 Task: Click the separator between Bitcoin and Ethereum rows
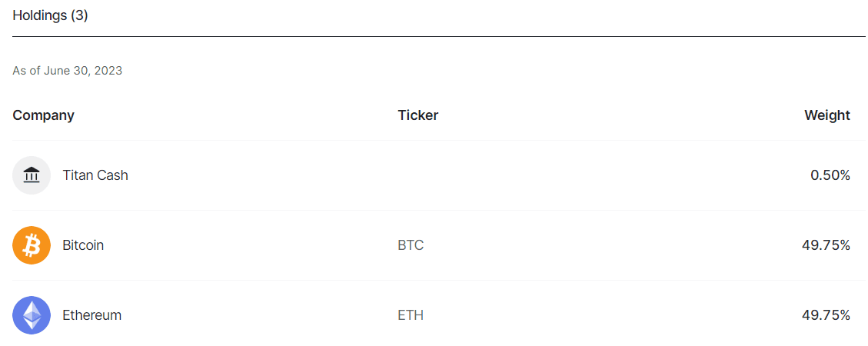pos(438,280)
